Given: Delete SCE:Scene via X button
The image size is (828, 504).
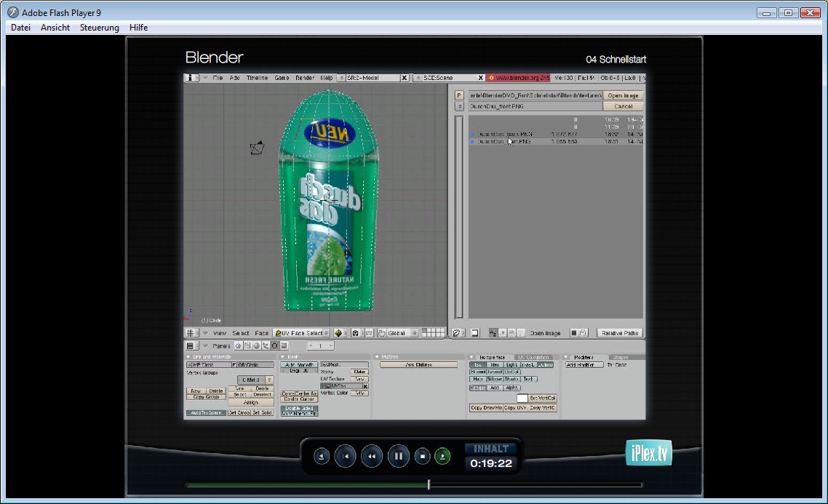Looking at the screenshot, I should (x=480, y=78).
